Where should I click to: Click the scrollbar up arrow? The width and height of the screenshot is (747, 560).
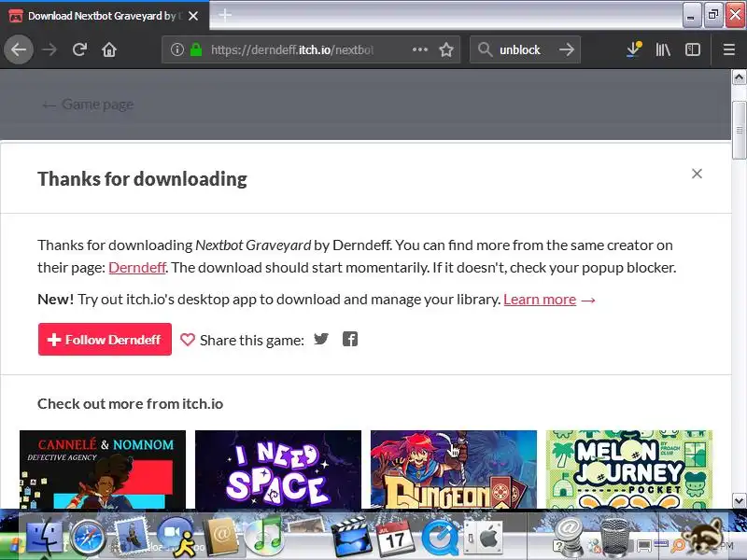(739, 77)
